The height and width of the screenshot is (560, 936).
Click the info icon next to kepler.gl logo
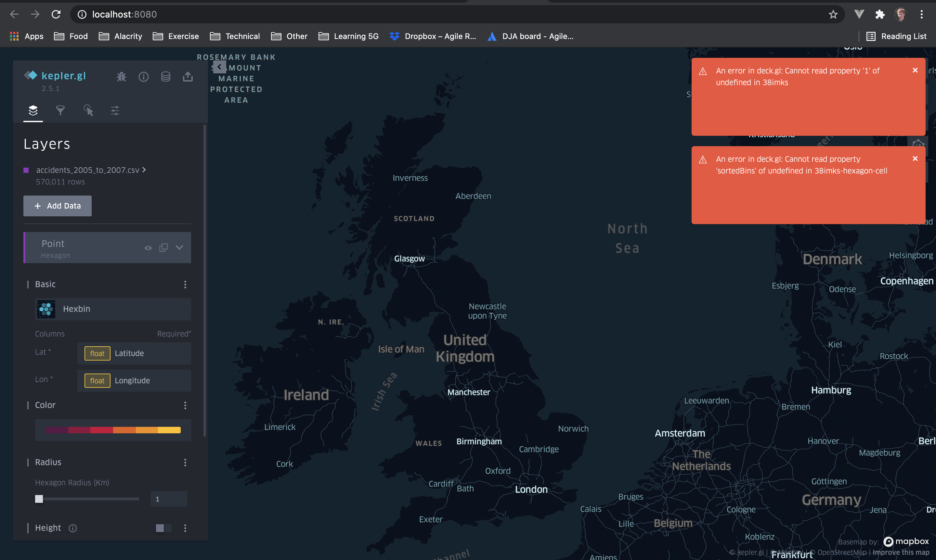143,76
